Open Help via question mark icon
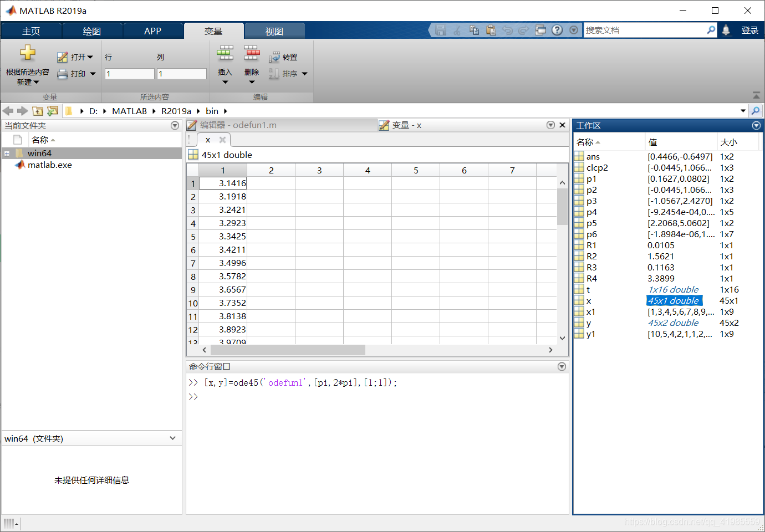The height and width of the screenshot is (532, 765). coord(557,30)
